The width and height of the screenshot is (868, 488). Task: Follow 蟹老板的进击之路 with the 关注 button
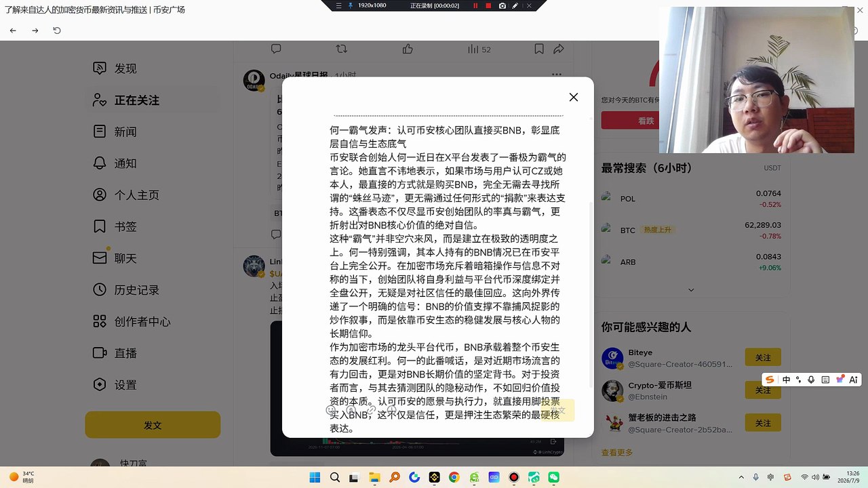click(x=763, y=423)
